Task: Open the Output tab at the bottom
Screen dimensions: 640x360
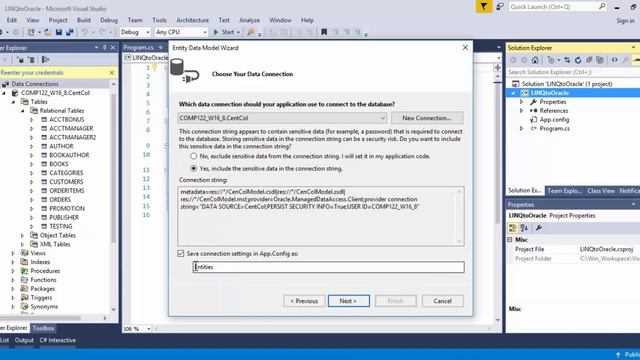Action: coord(24,340)
